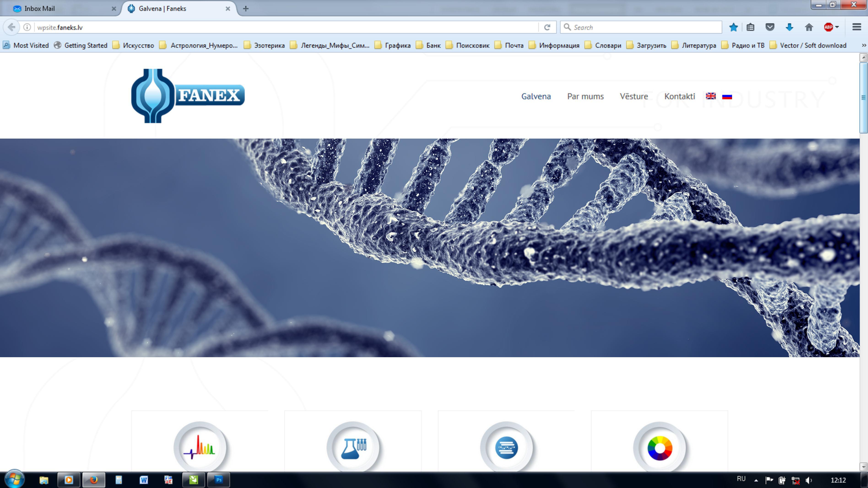868x488 pixels.
Task: Open Most Visited bookmarks
Action: (26, 45)
